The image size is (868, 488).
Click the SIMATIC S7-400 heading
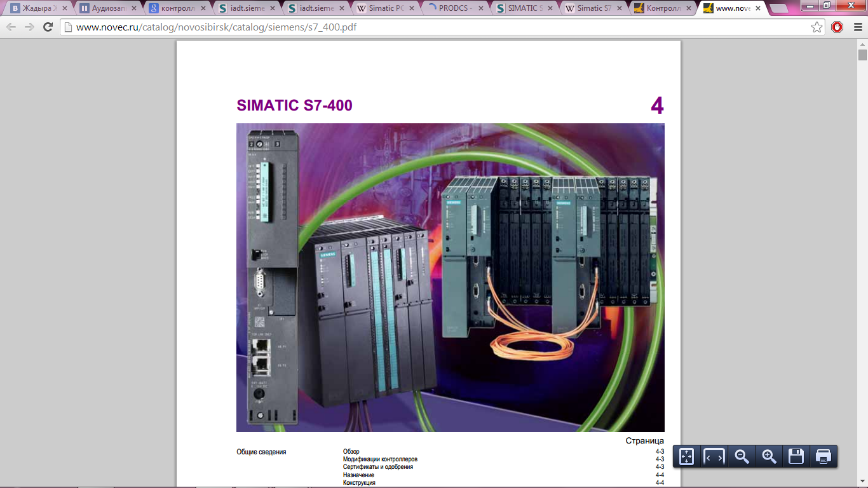click(x=294, y=105)
